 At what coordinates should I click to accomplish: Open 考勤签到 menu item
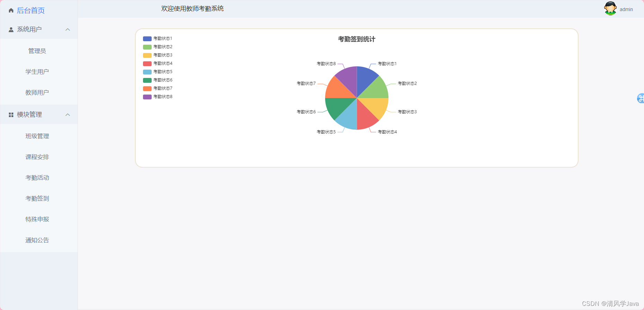click(37, 198)
